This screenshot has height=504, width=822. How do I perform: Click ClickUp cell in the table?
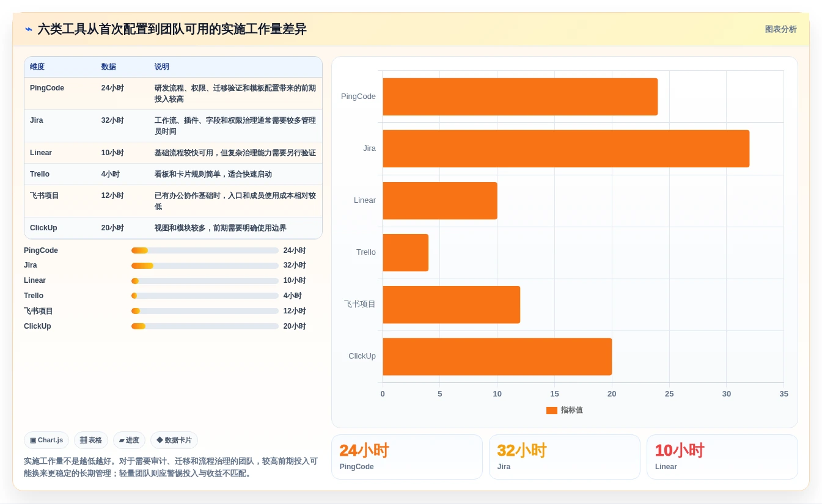click(x=43, y=228)
